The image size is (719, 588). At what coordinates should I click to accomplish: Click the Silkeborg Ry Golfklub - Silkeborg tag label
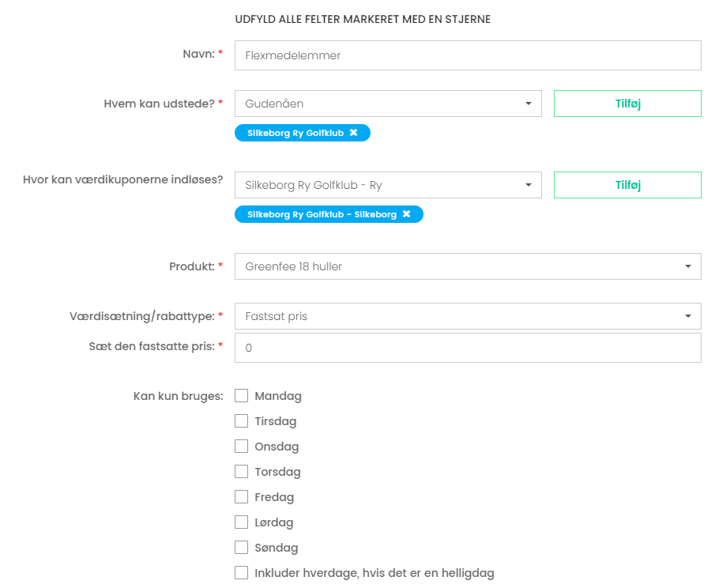(x=322, y=215)
